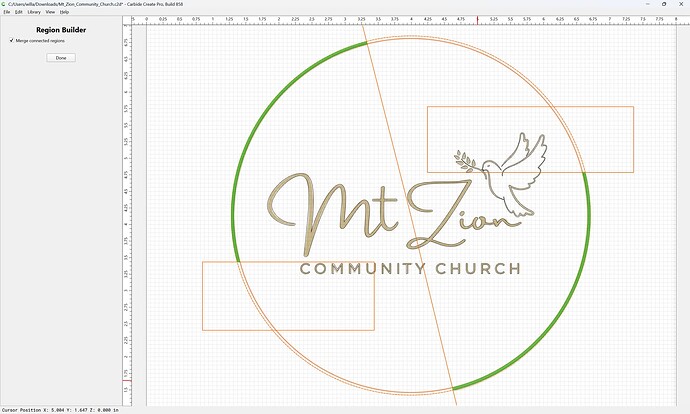
Task: Open the View menu
Action: coord(50,12)
